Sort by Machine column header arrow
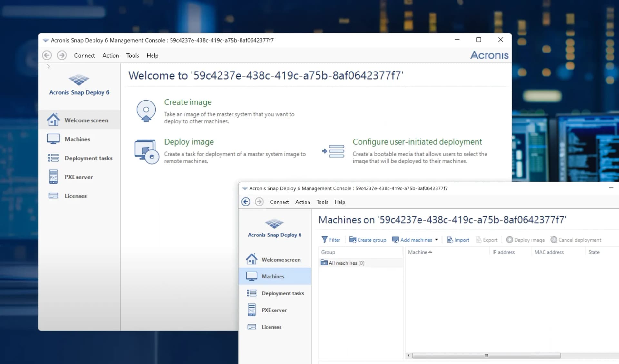 [430, 252]
